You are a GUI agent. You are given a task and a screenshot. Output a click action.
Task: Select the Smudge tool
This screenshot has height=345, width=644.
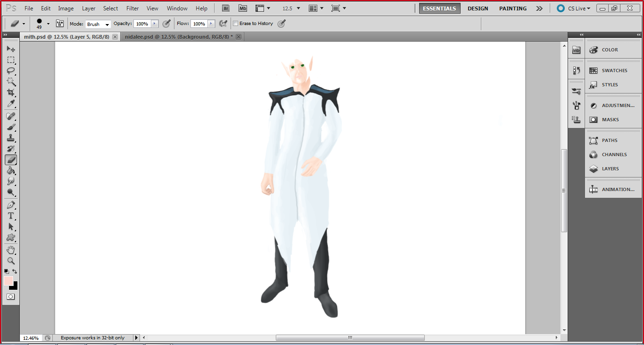coord(11,181)
